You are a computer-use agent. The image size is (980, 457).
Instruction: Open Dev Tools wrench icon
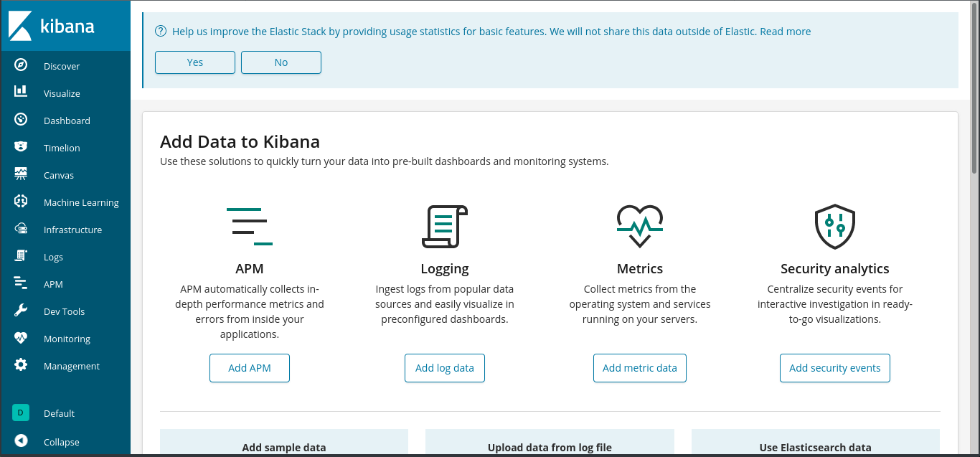click(21, 311)
